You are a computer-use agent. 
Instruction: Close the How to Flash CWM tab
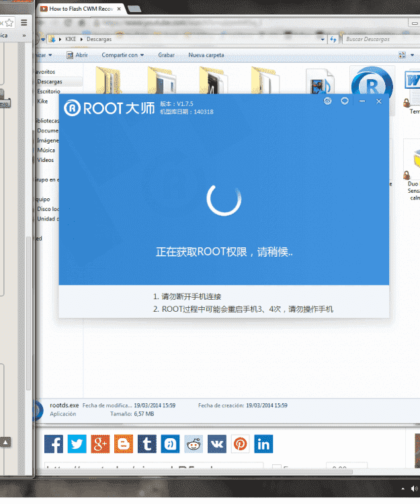coord(119,9)
